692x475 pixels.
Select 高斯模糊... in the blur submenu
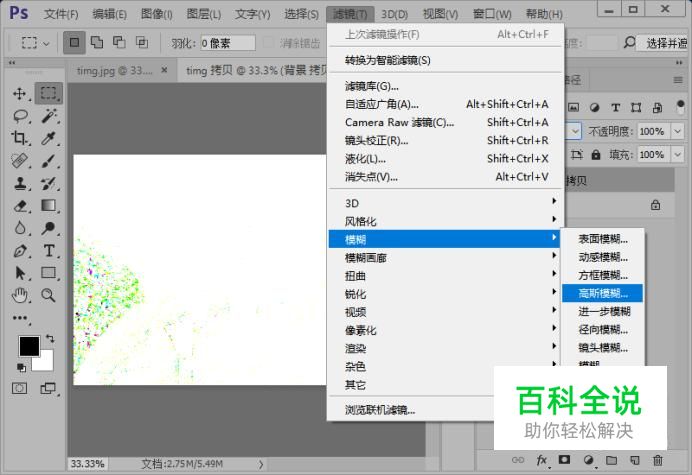coord(602,293)
